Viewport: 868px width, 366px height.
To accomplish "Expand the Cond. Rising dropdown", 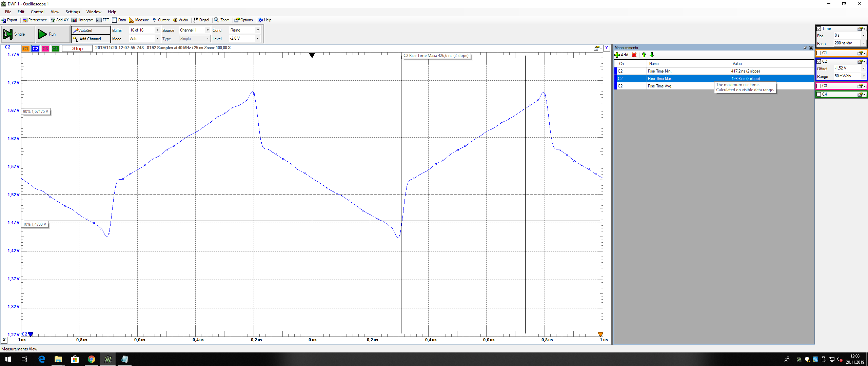I will [x=258, y=30].
